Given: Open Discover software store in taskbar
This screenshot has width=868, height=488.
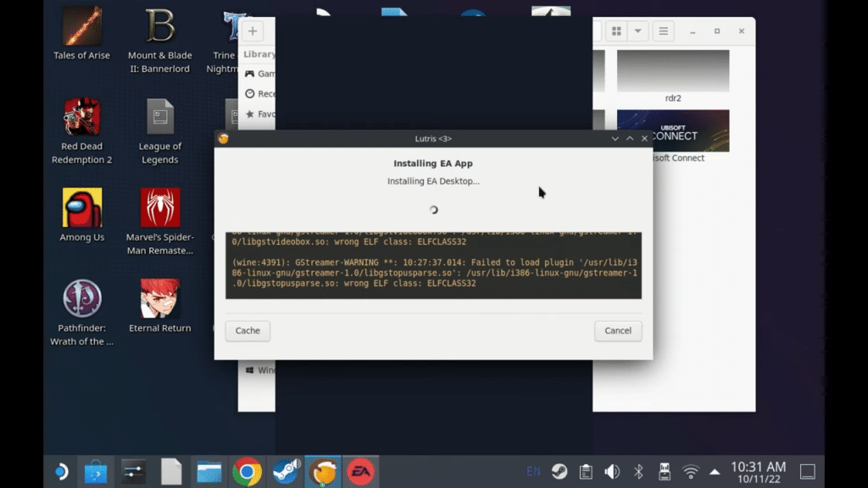Looking at the screenshot, I should 96,472.
